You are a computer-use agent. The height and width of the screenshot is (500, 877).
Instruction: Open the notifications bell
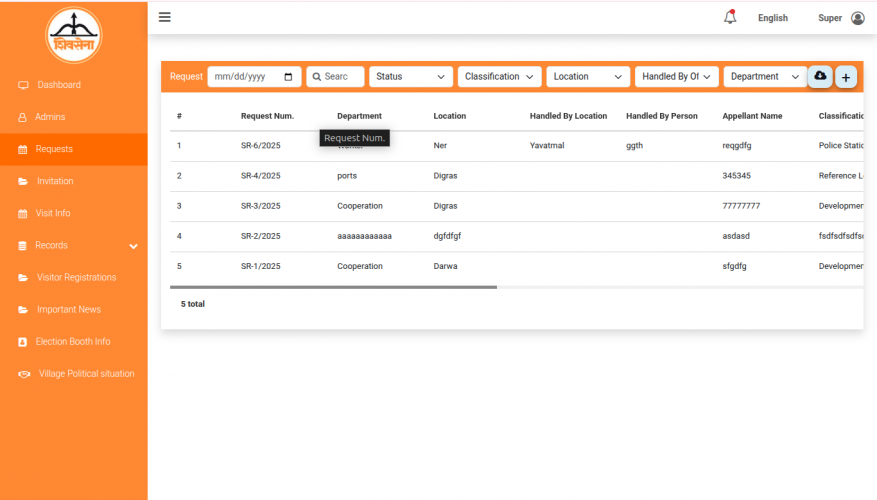click(x=730, y=17)
